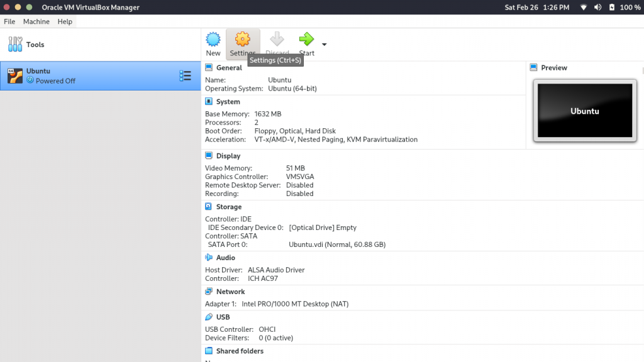This screenshot has height=362, width=644.
Task: Click the Ubuntu preview thumbnail
Action: tap(584, 111)
